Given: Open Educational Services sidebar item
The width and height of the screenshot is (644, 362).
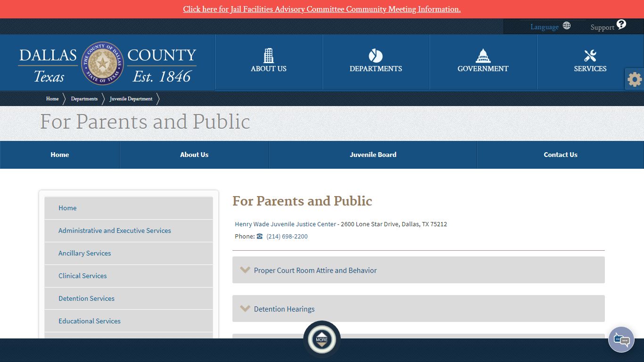Looking at the screenshot, I should pyautogui.click(x=129, y=321).
